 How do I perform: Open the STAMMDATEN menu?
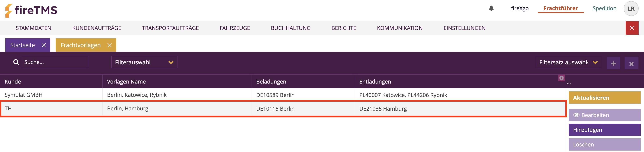coord(33,28)
